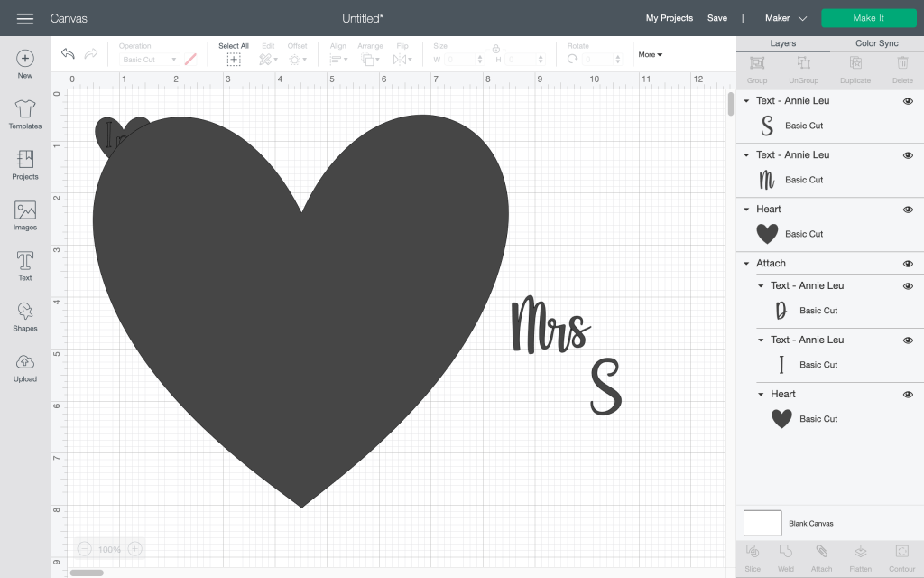Viewport: 924px width, 578px height.
Task: Click the Blank Canvas color swatch
Action: click(762, 523)
